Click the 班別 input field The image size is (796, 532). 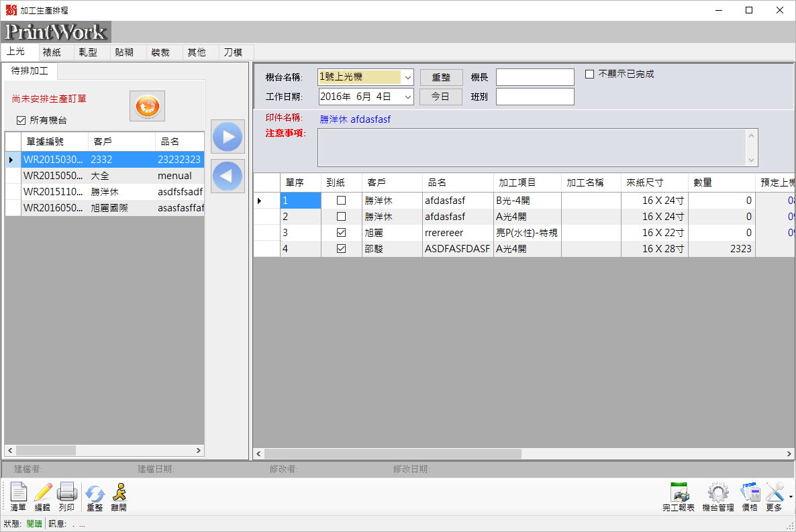tap(535, 97)
